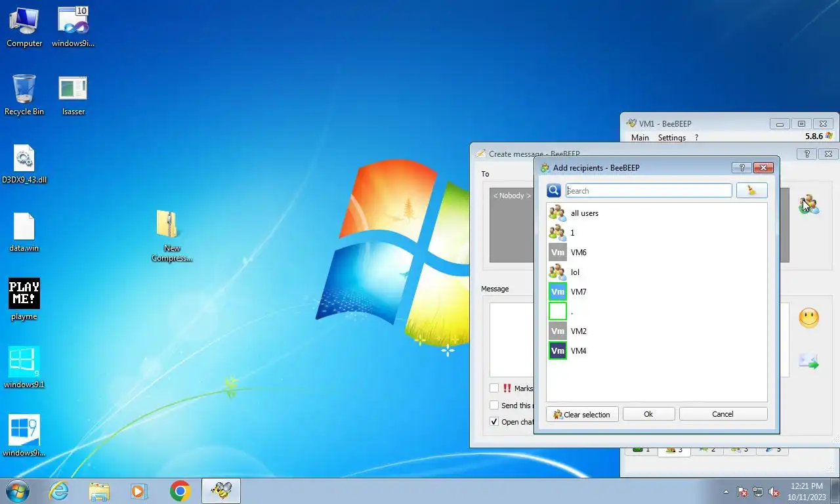The height and width of the screenshot is (504, 840).
Task: Confirm recipients with the Ok button
Action: tap(648, 414)
